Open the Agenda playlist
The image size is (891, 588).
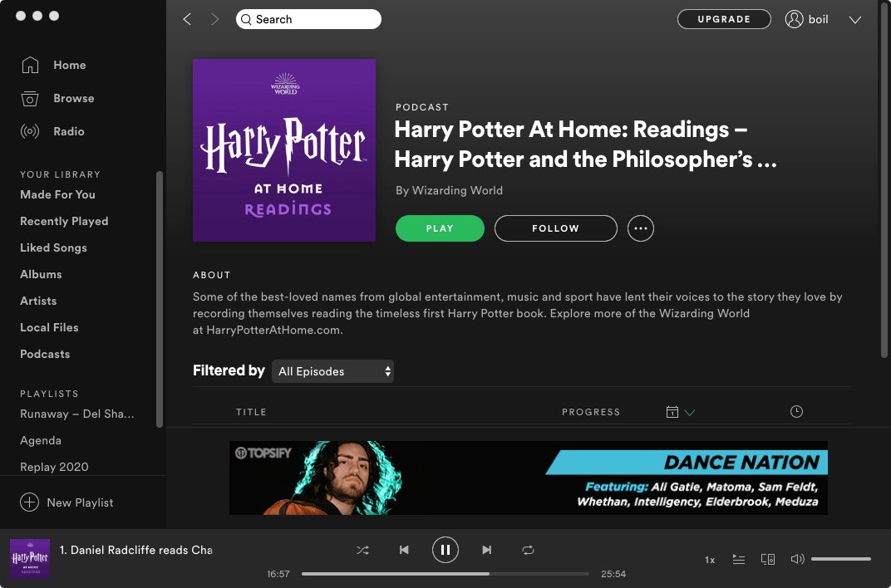(x=41, y=440)
